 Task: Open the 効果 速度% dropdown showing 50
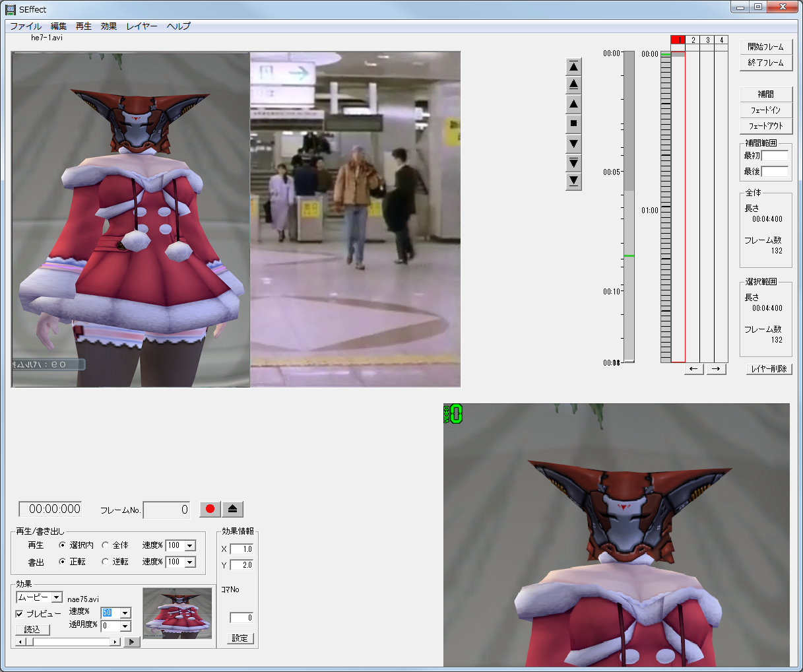pyautogui.click(x=125, y=613)
